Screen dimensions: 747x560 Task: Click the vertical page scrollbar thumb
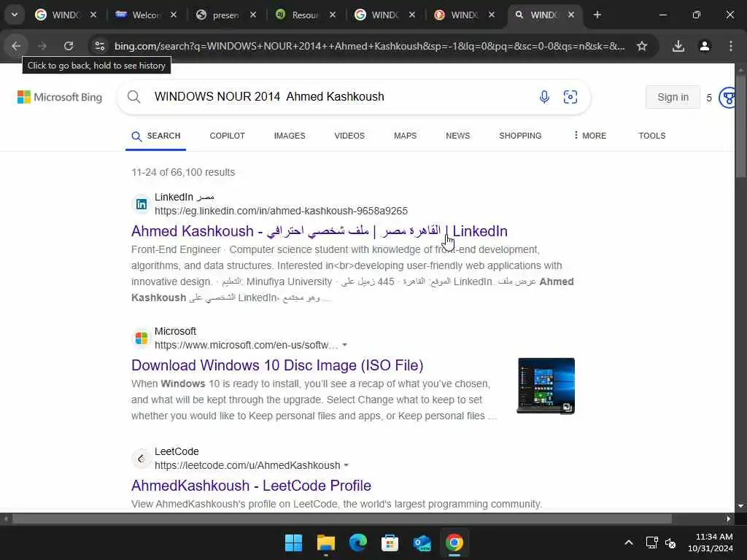[740, 125]
